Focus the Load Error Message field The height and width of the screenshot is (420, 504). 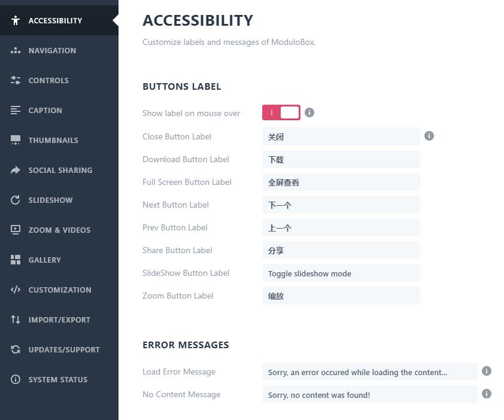pos(369,372)
